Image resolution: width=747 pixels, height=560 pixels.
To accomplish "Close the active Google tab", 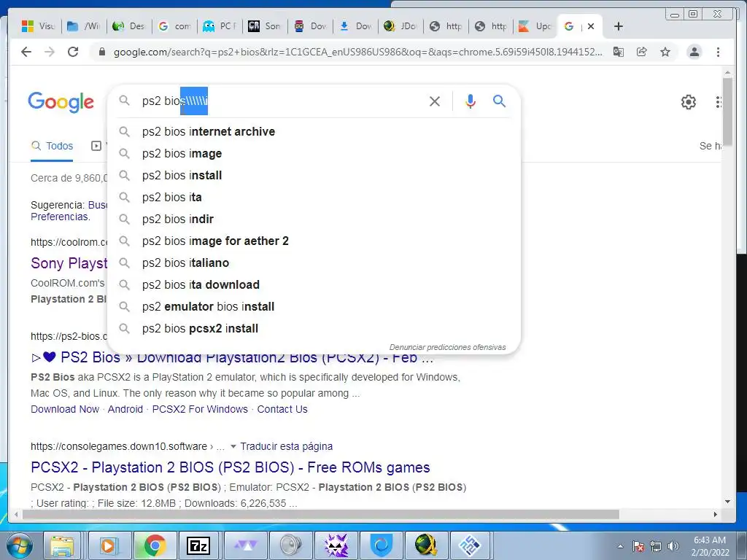I will coord(591,26).
